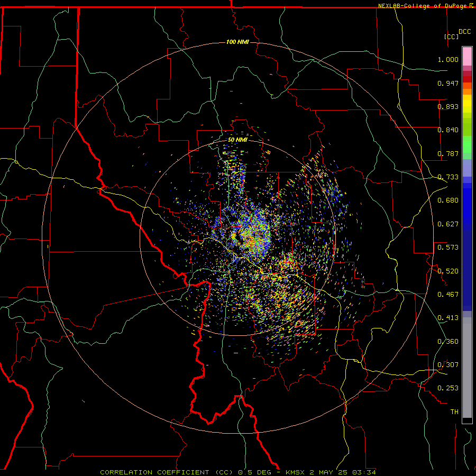Click the [CC] units label

[x=452, y=36]
